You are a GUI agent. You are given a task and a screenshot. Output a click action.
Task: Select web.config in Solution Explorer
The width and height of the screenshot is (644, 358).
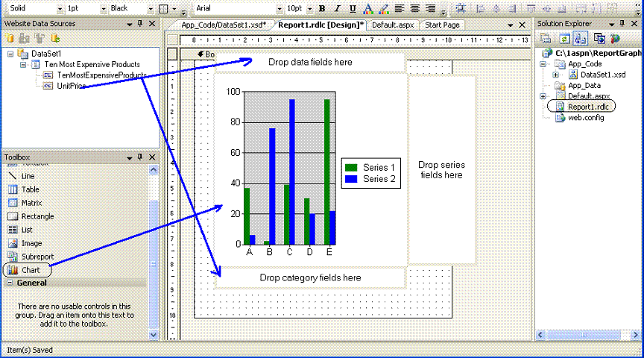[x=586, y=118]
